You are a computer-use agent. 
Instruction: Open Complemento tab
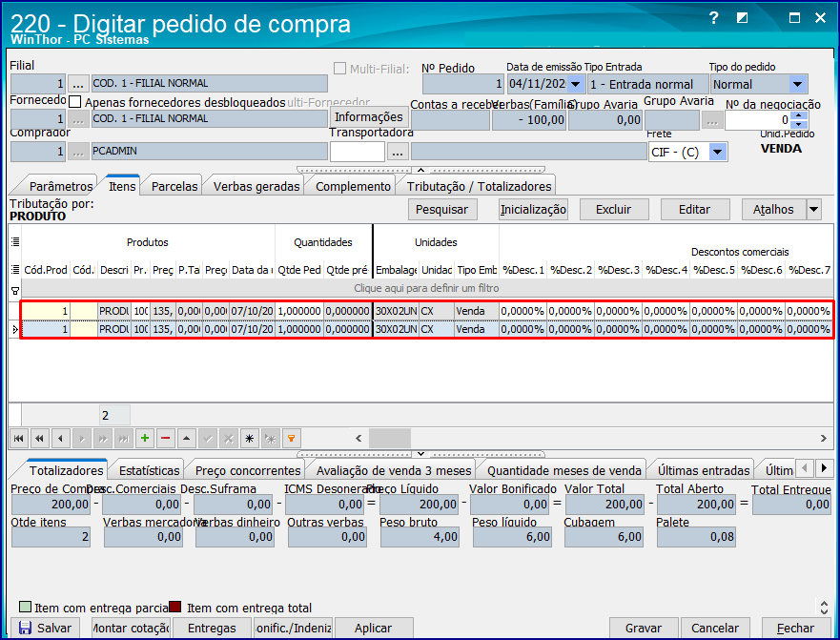coord(353,186)
